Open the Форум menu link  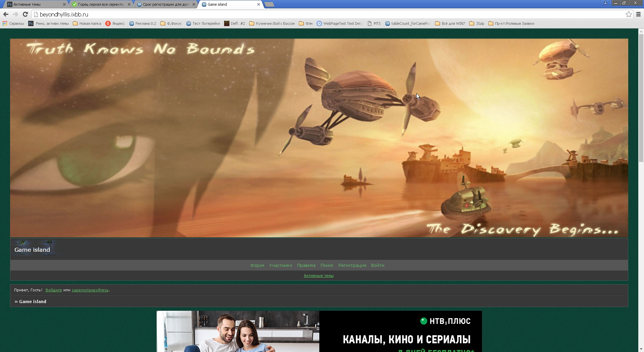click(257, 265)
